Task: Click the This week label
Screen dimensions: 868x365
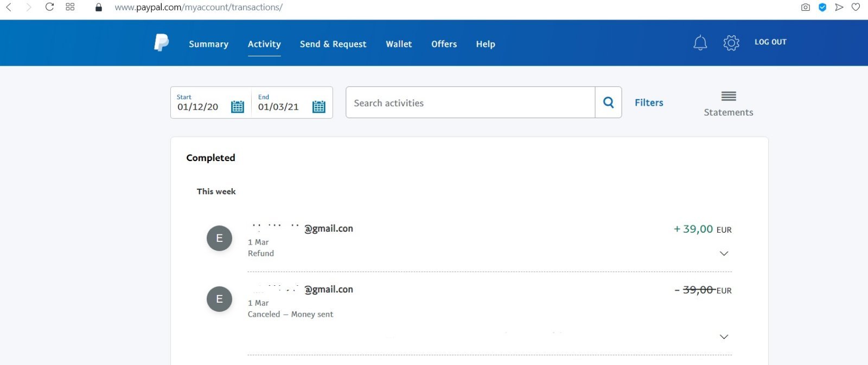Action: pos(216,191)
